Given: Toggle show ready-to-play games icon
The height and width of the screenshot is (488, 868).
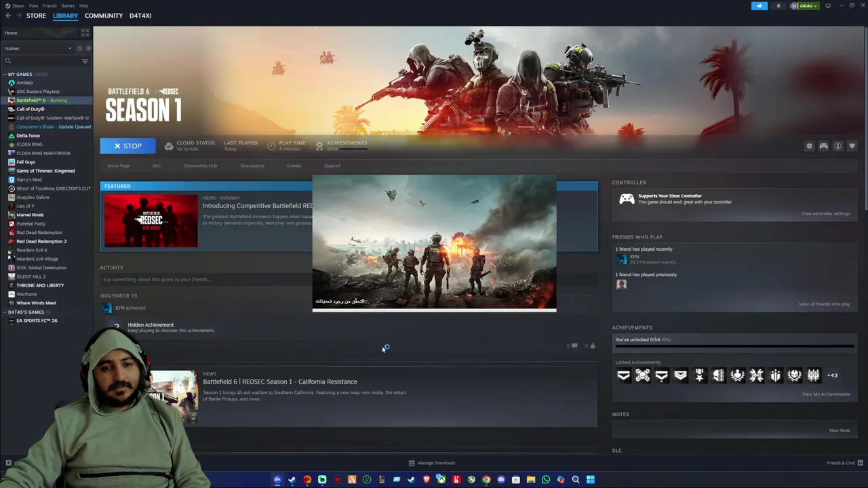Looking at the screenshot, I should pyautogui.click(x=88, y=48).
